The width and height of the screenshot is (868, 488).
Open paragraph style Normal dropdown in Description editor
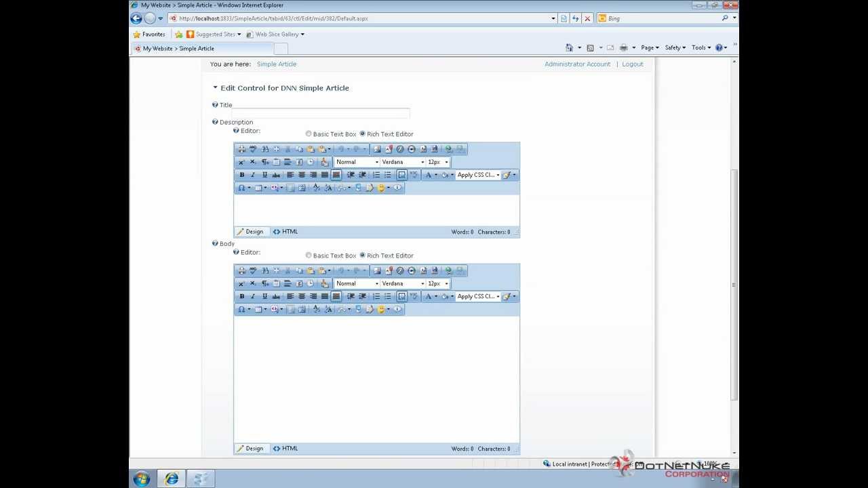(x=357, y=162)
